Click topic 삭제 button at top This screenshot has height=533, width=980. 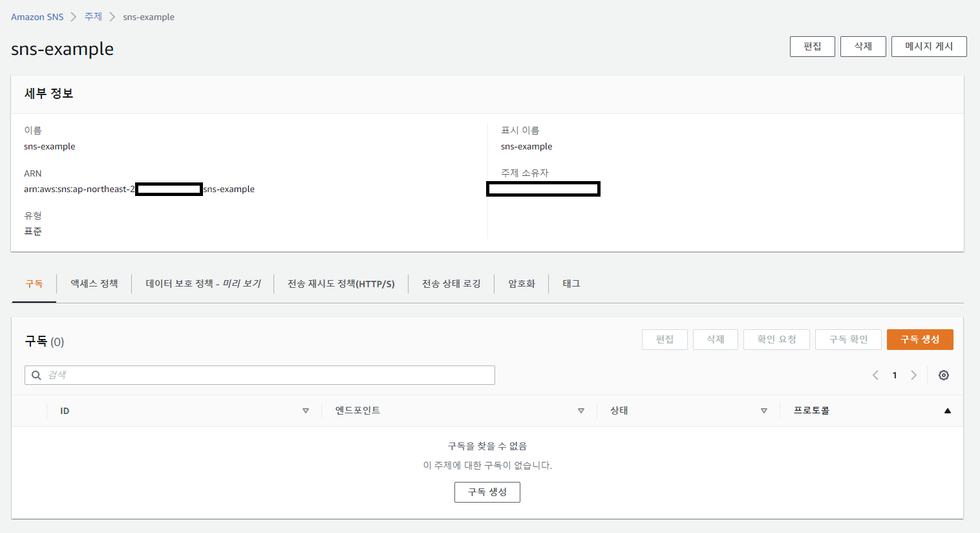(x=863, y=47)
